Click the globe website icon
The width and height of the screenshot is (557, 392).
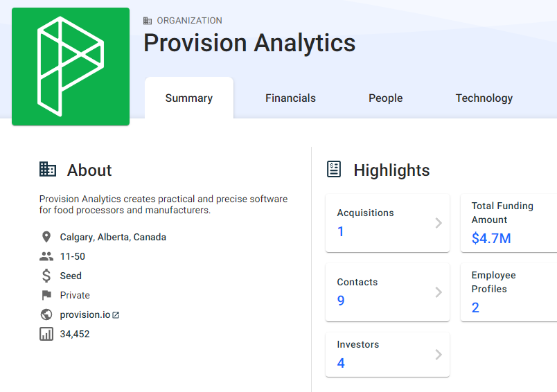pyautogui.click(x=46, y=314)
